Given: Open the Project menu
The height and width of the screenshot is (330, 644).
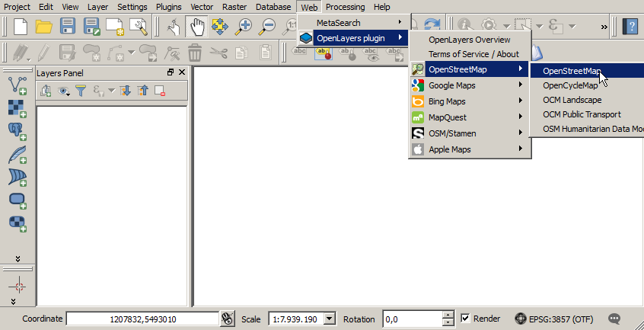Looking at the screenshot, I should [x=18, y=7].
